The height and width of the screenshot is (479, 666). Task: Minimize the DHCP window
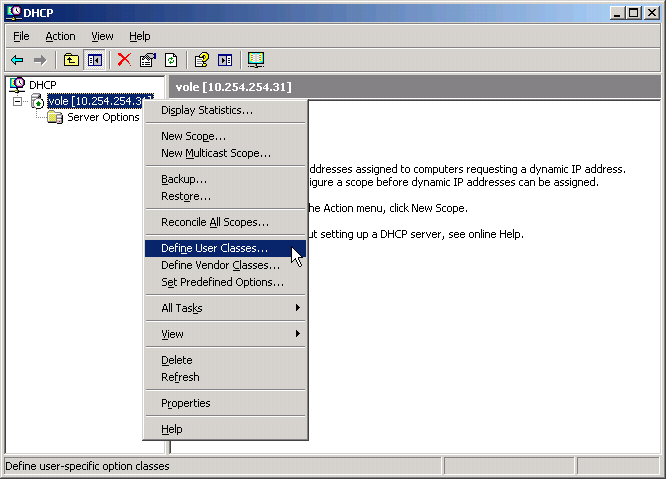pos(618,13)
